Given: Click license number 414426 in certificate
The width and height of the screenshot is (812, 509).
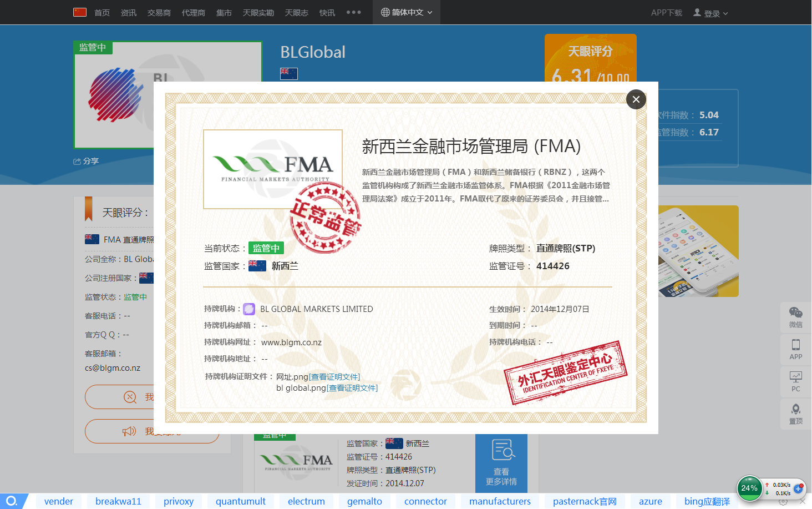Looking at the screenshot, I should (553, 266).
